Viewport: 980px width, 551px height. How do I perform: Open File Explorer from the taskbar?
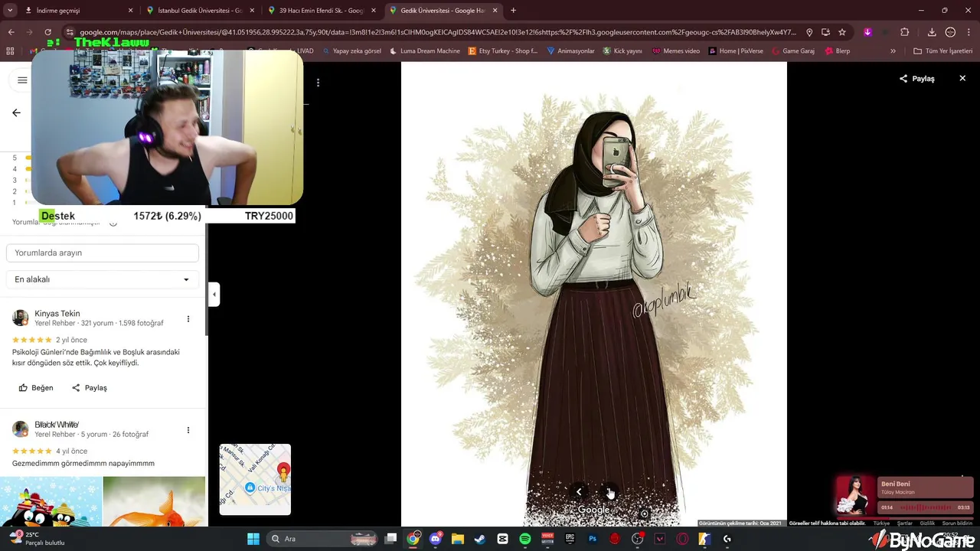(x=458, y=539)
